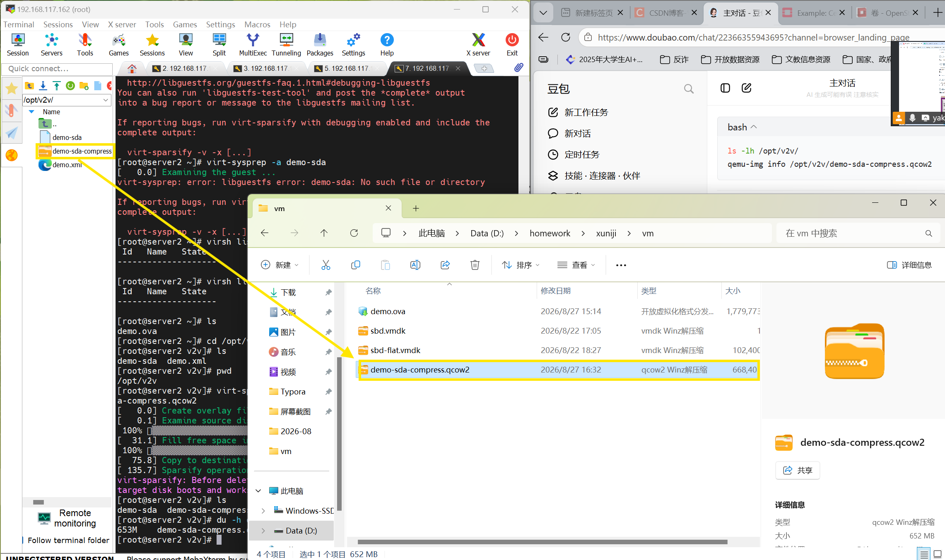Refresh the SFTP folder with the green icon
The height and width of the screenshot is (560, 945).
70,86
